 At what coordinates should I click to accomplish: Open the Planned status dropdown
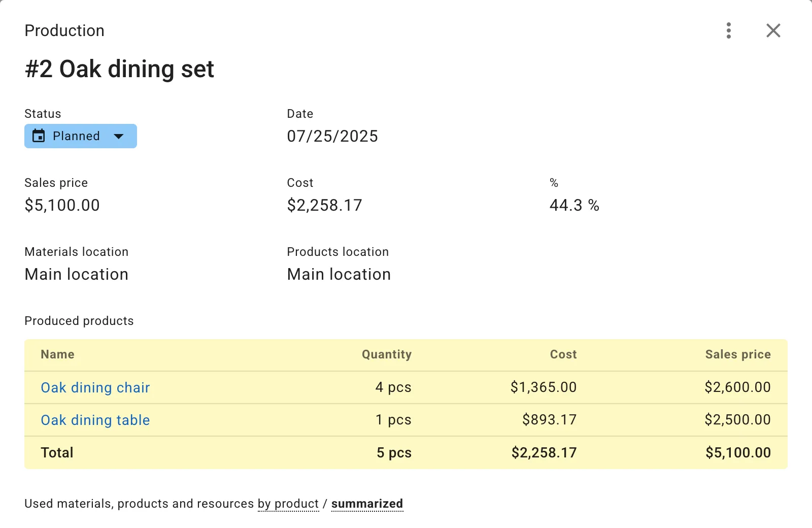(76, 136)
